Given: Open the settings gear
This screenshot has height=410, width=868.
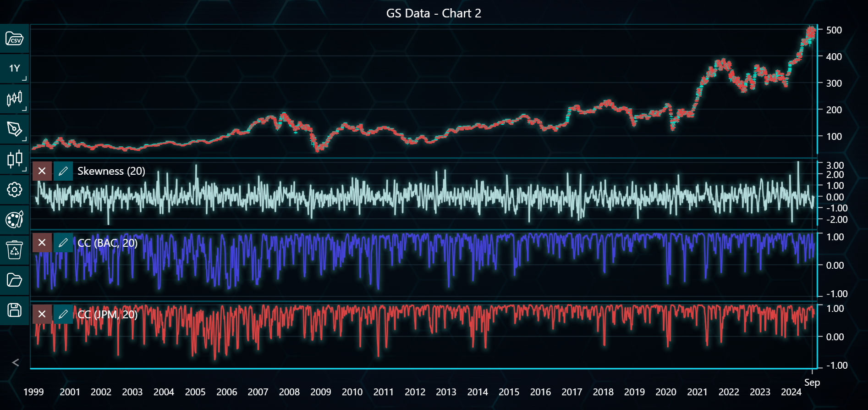Looking at the screenshot, I should click(x=14, y=189).
